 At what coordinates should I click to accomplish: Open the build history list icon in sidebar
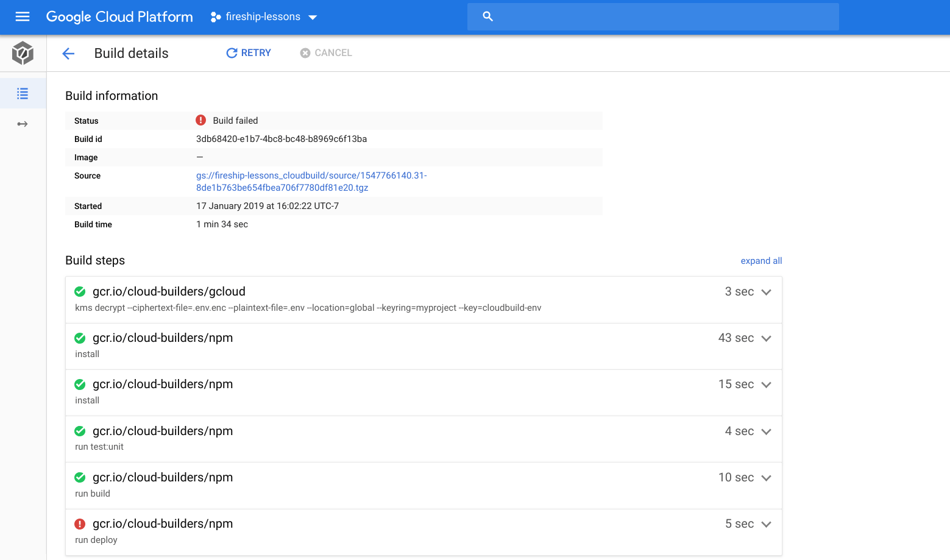[23, 93]
